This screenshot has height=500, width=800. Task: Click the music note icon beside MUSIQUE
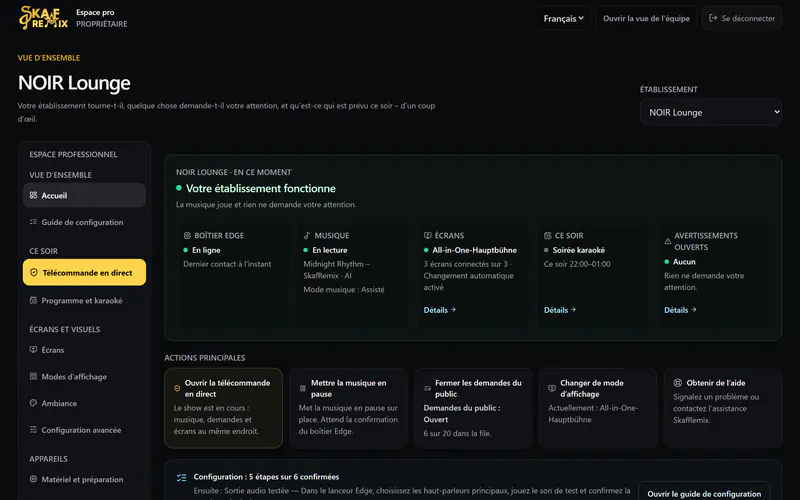click(307, 236)
